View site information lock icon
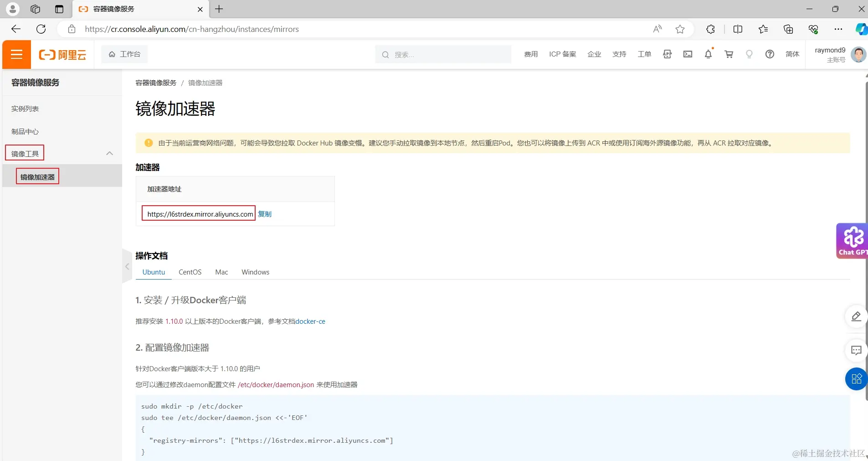The width and height of the screenshot is (868, 461). click(x=72, y=29)
